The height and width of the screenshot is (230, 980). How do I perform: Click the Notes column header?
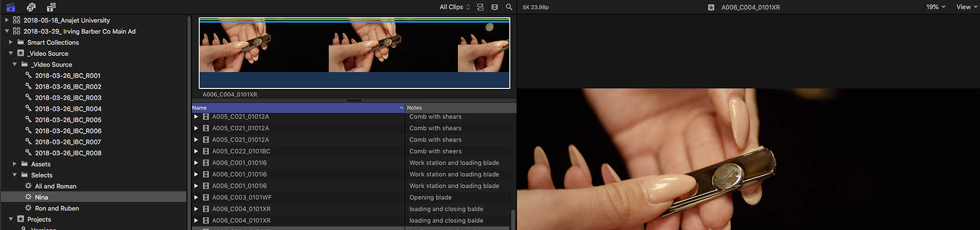coord(459,108)
